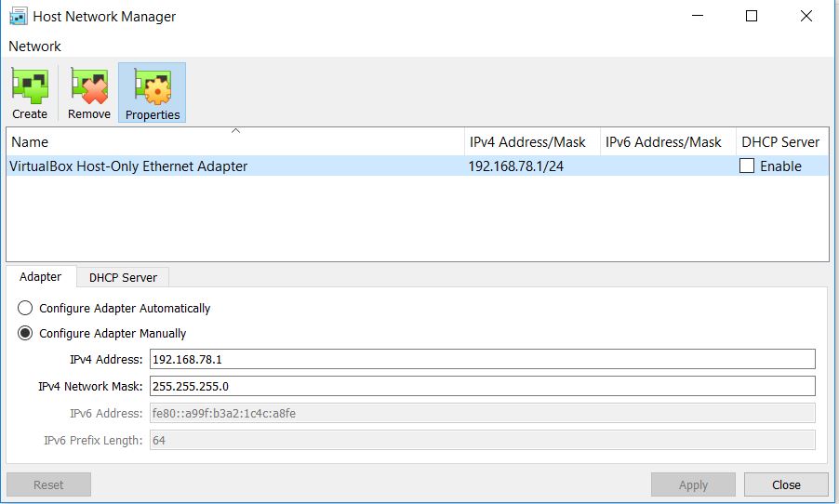839x504 pixels.
Task: Click the Reset button
Action: point(48,484)
